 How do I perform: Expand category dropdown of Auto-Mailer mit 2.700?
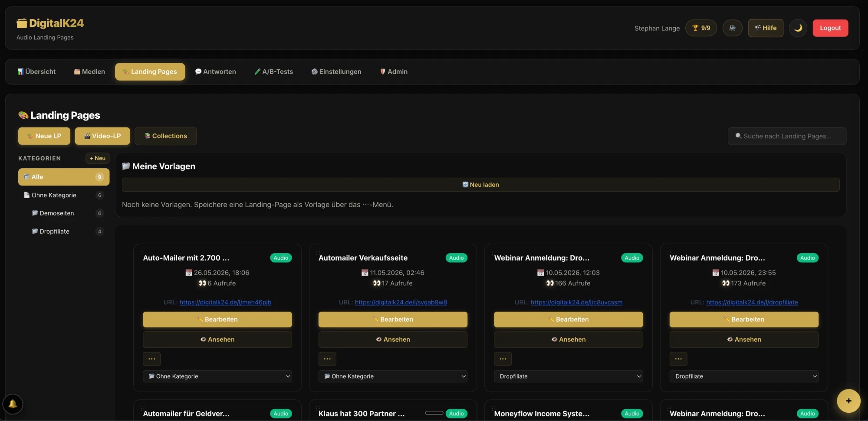217,376
